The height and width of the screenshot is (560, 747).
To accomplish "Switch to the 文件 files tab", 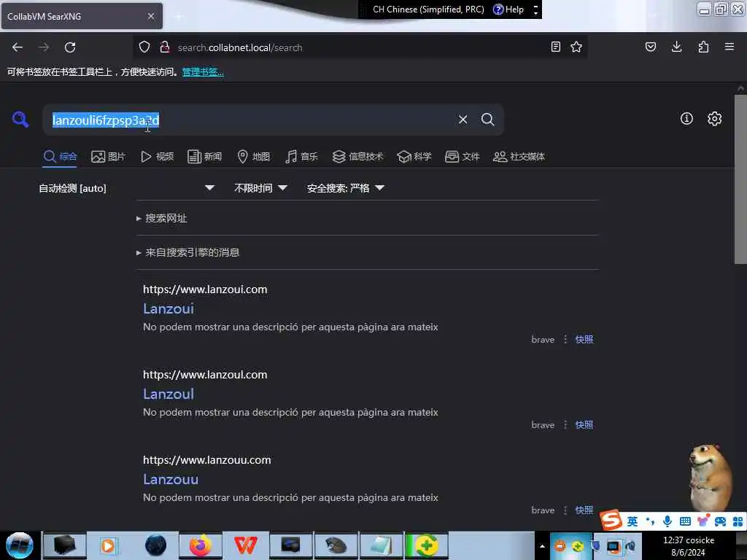I will click(462, 156).
